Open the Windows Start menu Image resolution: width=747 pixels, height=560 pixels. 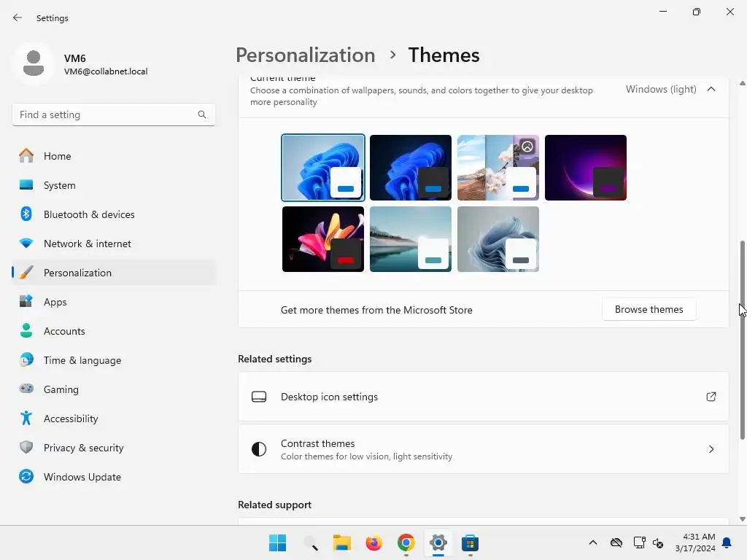tap(278, 542)
